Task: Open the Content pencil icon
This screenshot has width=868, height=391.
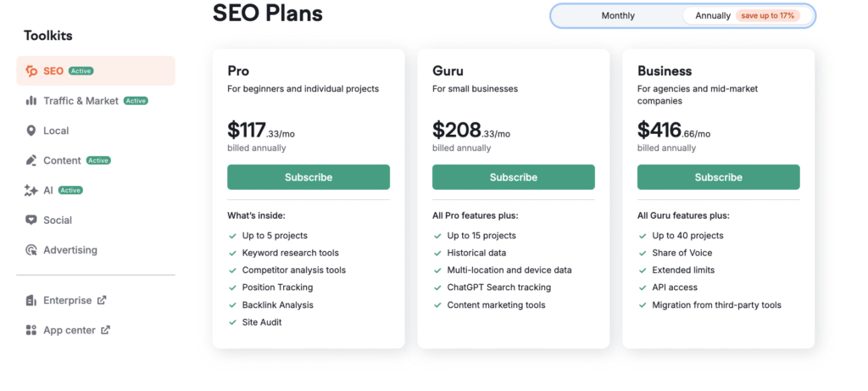Action: [x=31, y=160]
